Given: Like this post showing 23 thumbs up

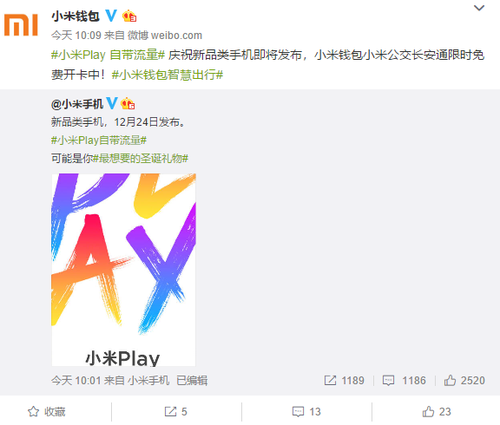Looking at the screenshot, I should coord(436,412).
